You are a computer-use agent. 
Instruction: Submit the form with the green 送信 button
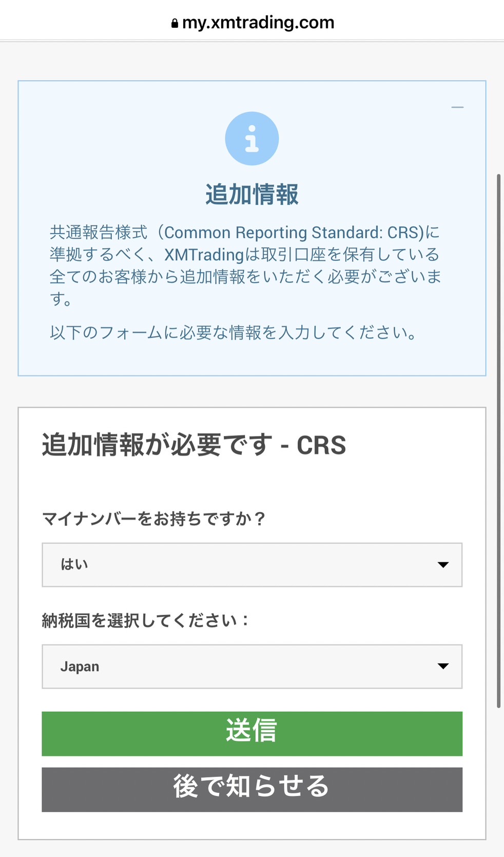(252, 734)
